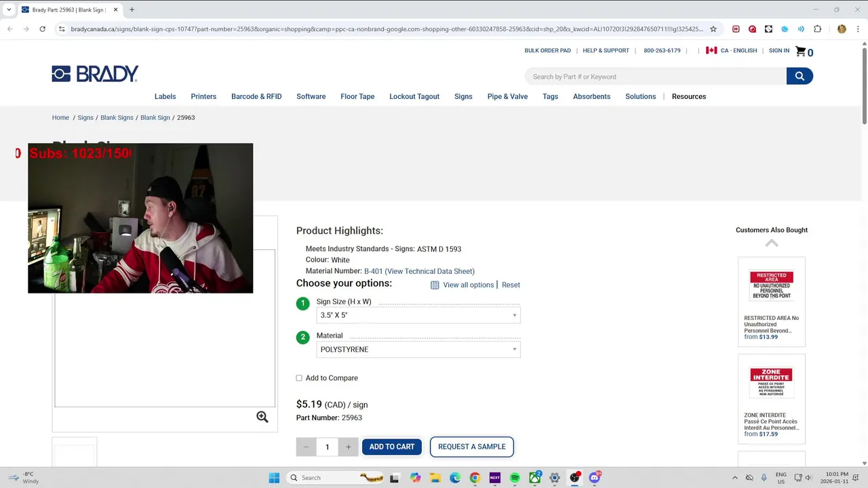
Task: Click the blue search magnifier button
Action: (800, 76)
